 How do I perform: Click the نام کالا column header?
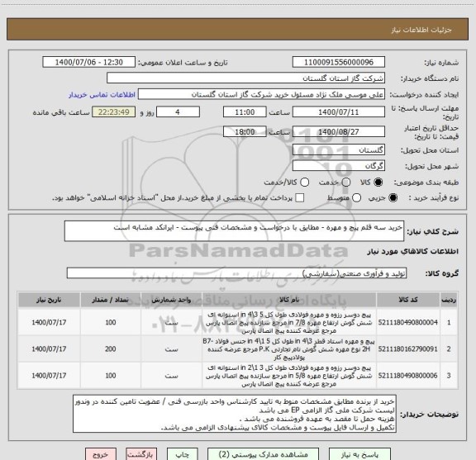(289, 300)
